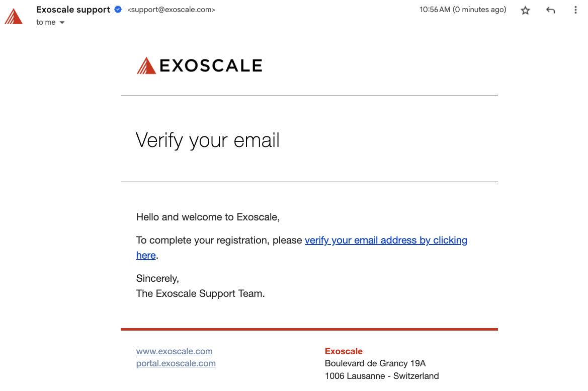
Task: Click the reply arrow icon
Action: 551,10
